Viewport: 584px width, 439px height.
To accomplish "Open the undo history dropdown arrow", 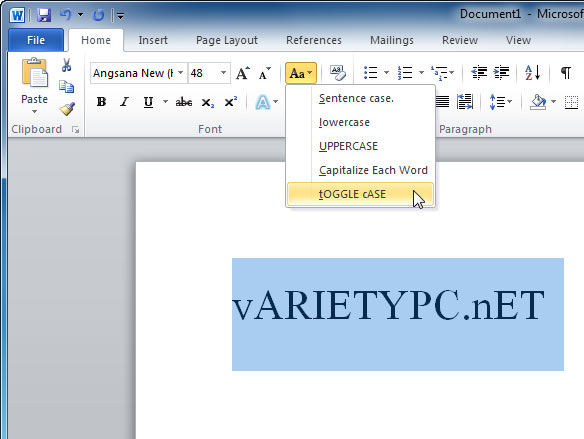I will click(80, 15).
